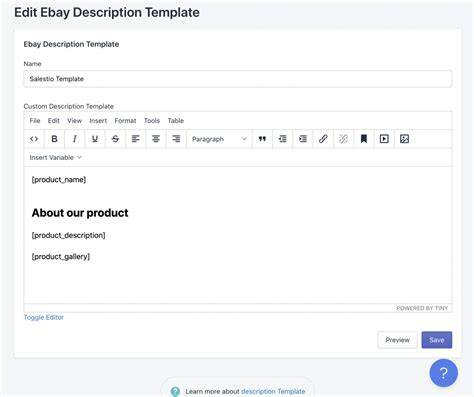
Task: Open the Paragraph format dropdown
Action: (x=219, y=139)
